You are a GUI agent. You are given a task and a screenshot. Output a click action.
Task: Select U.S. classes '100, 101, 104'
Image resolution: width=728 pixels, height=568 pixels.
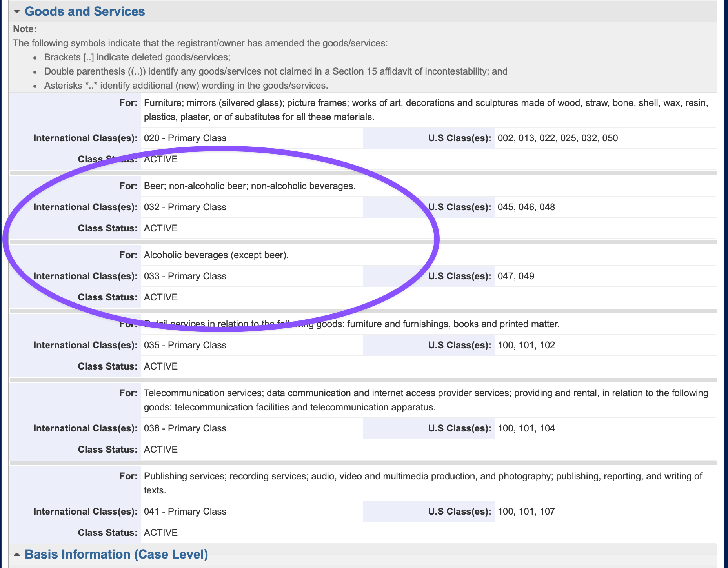[x=526, y=428]
